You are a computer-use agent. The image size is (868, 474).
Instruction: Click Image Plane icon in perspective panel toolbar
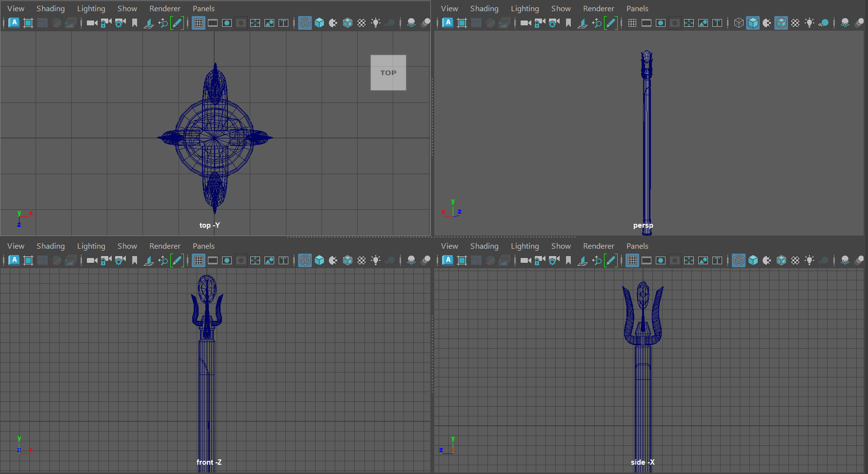tap(583, 23)
